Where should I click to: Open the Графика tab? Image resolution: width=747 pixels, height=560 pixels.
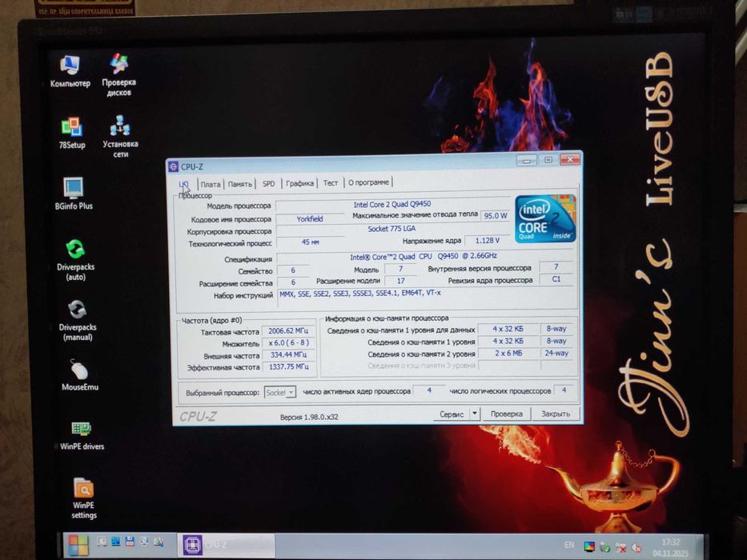tap(299, 183)
